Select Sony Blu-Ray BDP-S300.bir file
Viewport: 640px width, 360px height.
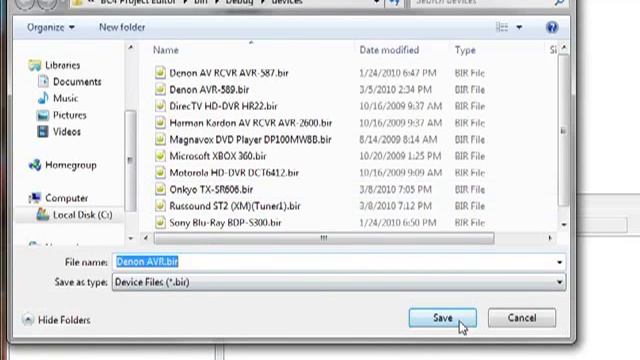(225, 222)
